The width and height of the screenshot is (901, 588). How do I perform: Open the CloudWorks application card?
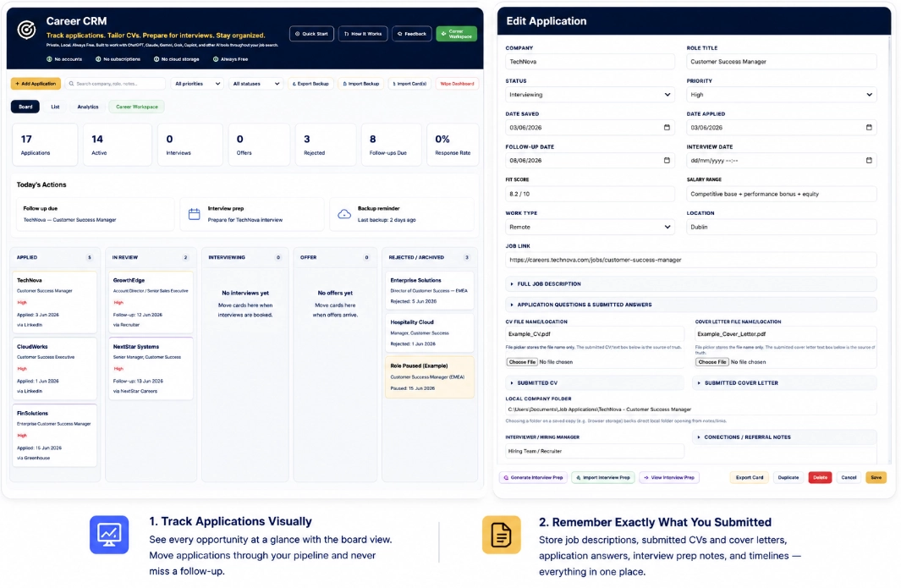55,368
